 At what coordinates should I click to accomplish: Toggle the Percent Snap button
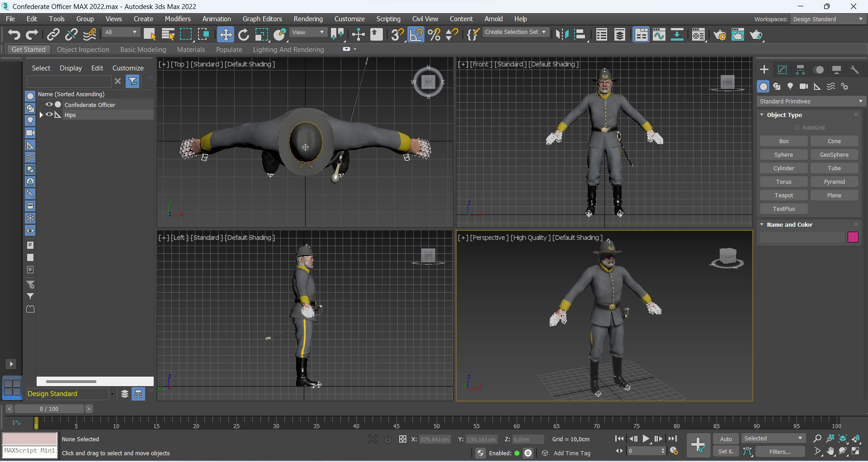(x=434, y=35)
